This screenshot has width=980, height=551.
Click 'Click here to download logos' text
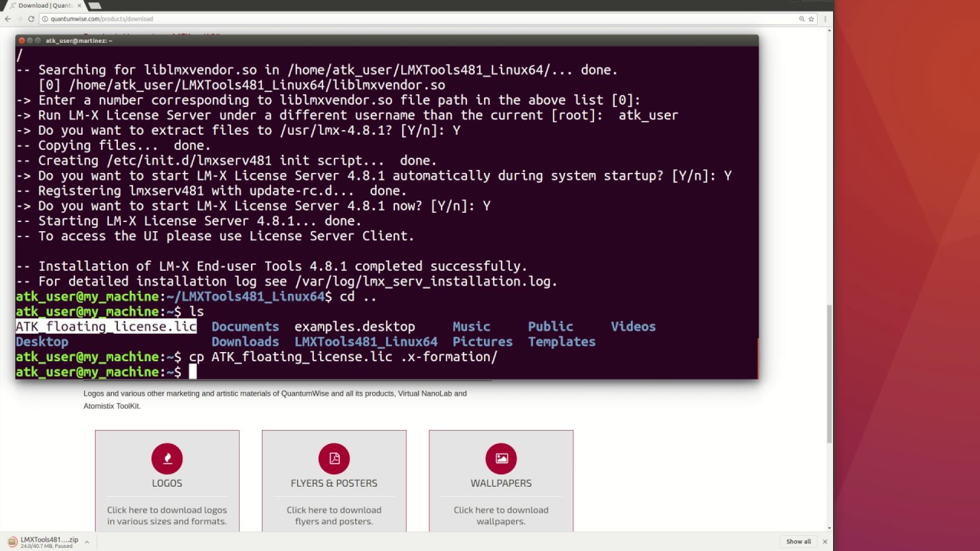167,516
